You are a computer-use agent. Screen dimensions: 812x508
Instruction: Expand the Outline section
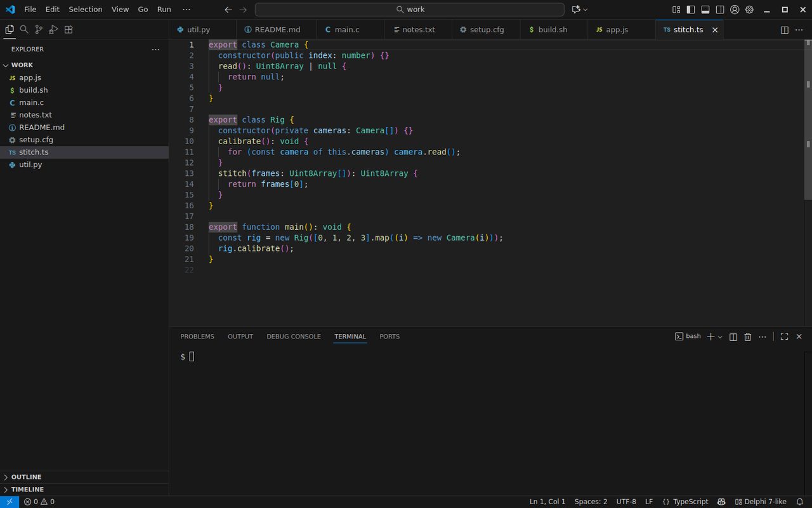pos(84,477)
